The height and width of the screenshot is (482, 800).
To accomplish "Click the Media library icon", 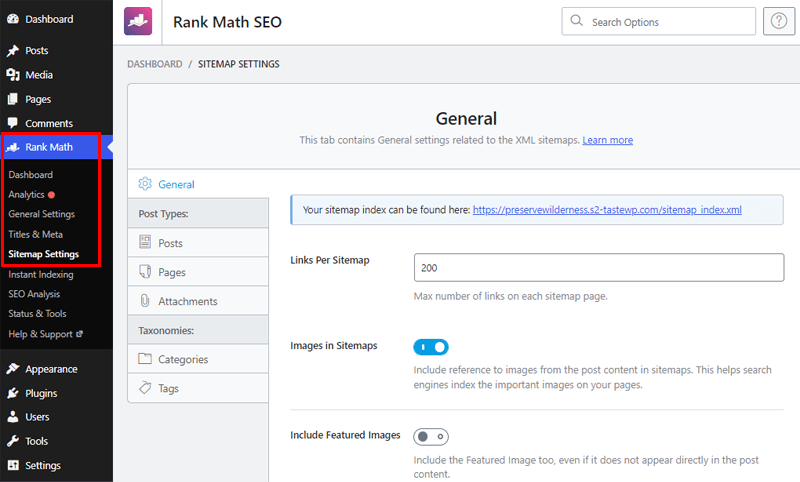I will click(13, 75).
